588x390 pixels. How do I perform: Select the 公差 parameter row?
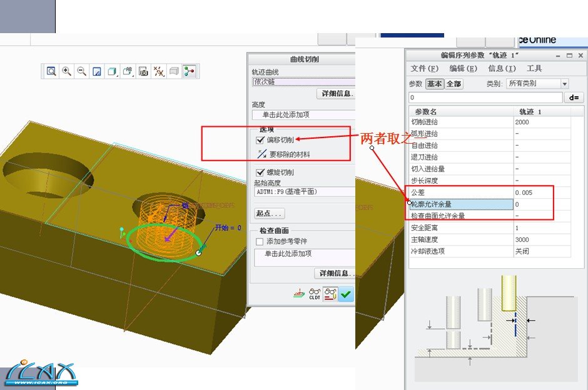490,192
